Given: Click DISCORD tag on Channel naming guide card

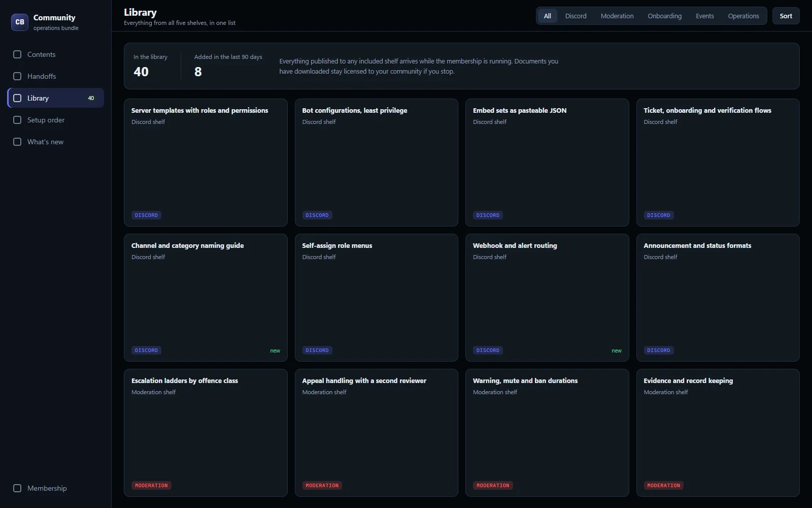Looking at the screenshot, I should point(146,351).
